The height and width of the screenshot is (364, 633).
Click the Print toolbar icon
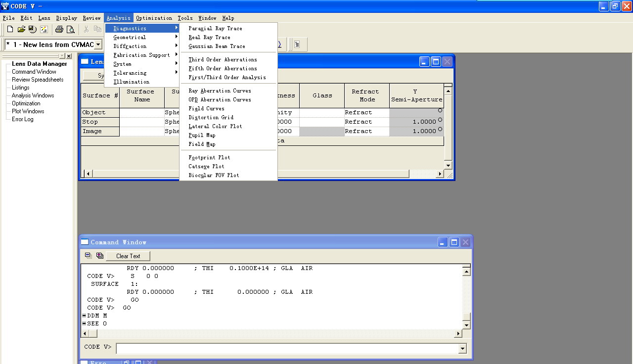(59, 30)
